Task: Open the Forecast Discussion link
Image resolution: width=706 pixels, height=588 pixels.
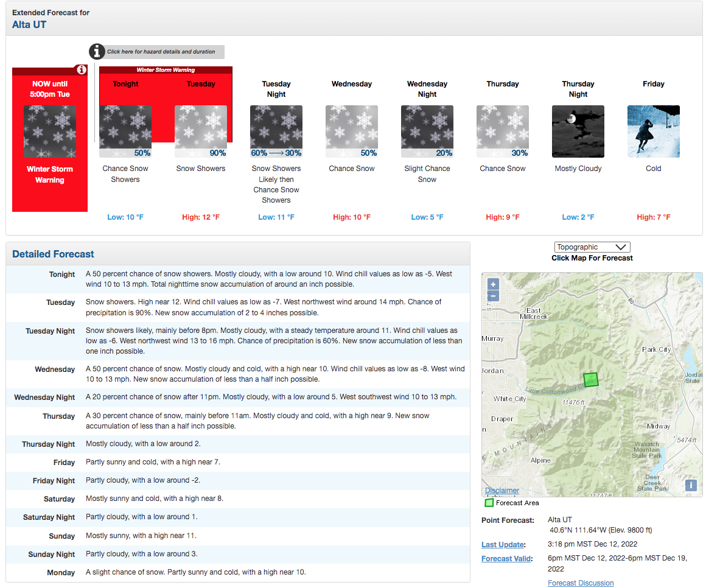Action: click(x=581, y=583)
